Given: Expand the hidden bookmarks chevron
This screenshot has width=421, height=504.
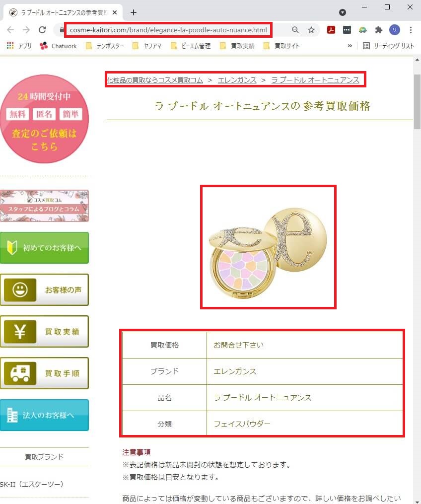Looking at the screenshot, I should click(x=350, y=46).
